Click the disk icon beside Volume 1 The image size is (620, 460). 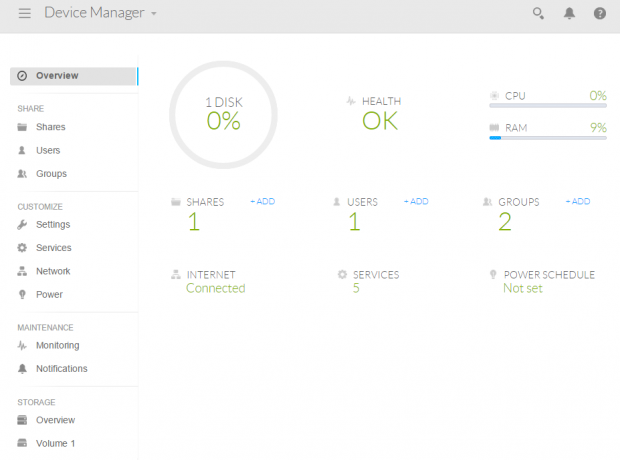[x=22, y=443]
